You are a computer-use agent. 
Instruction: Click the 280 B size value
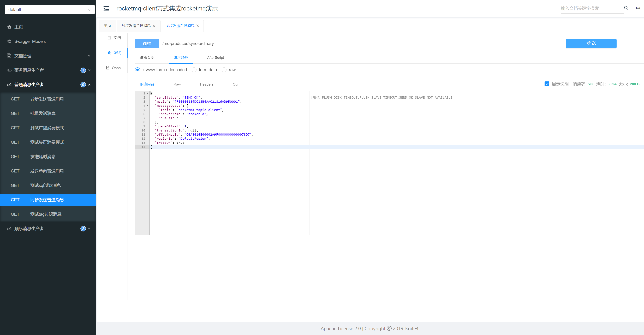coord(635,84)
